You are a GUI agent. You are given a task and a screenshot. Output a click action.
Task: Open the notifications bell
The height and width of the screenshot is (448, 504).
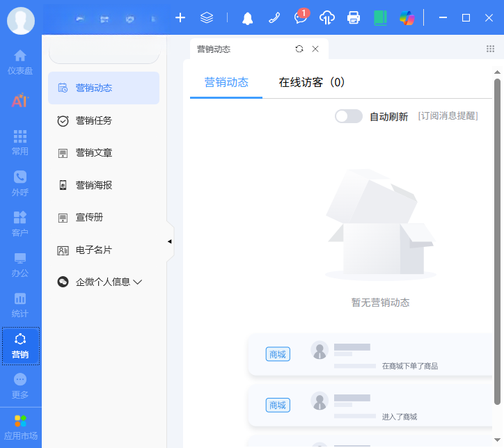[248, 18]
